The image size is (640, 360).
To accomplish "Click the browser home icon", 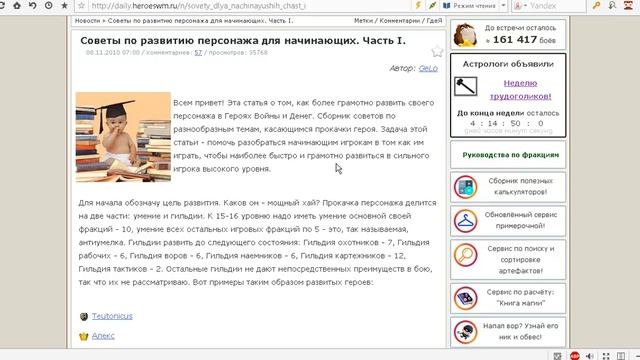I will [x=17, y=6].
